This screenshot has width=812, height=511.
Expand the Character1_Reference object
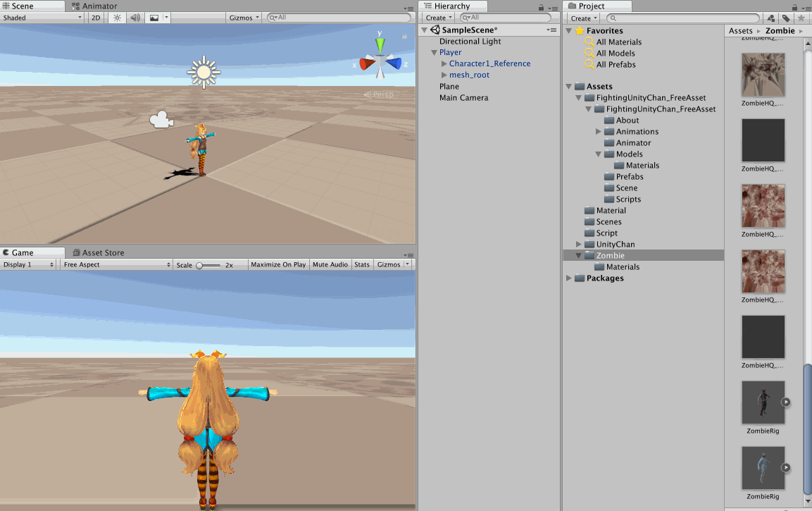pos(444,63)
